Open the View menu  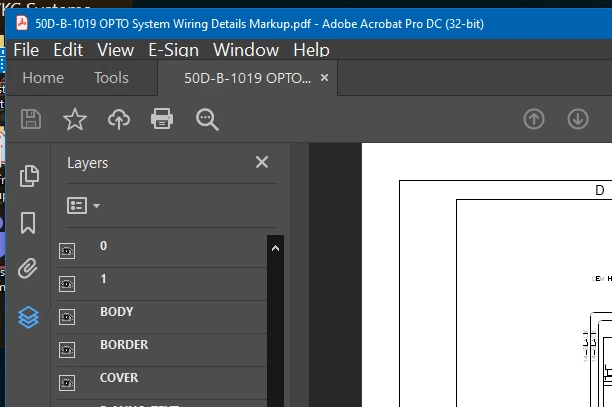116,50
